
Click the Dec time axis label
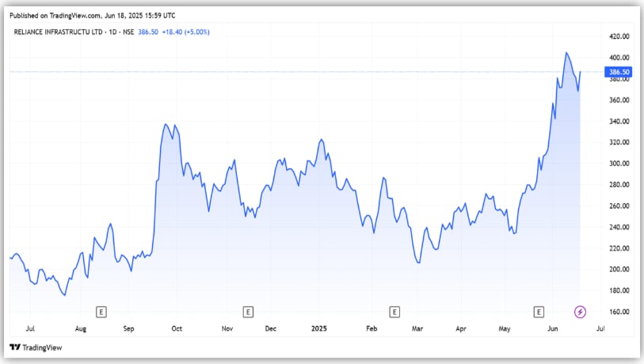(x=271, y=328)
